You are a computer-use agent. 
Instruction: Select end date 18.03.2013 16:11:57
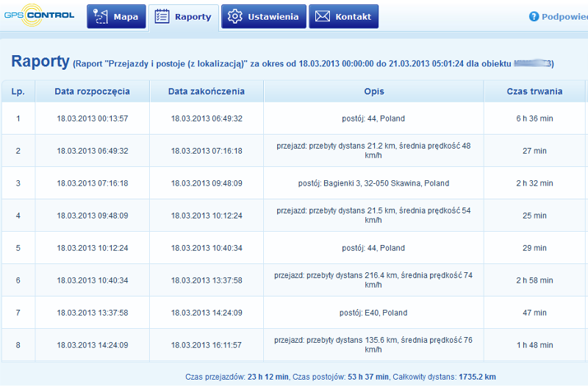(x=207, y=345)
